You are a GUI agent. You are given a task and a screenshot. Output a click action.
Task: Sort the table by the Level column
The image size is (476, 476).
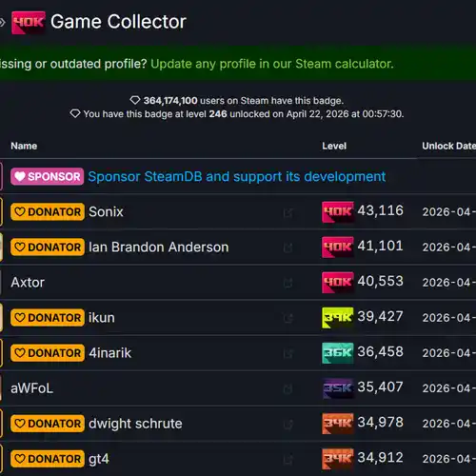334,146
